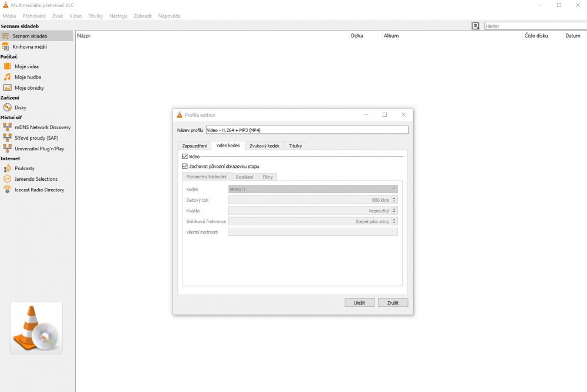Open Podcasty podcast icon
Viewport: 587px width, 392px height.
(x=8, y=168)
